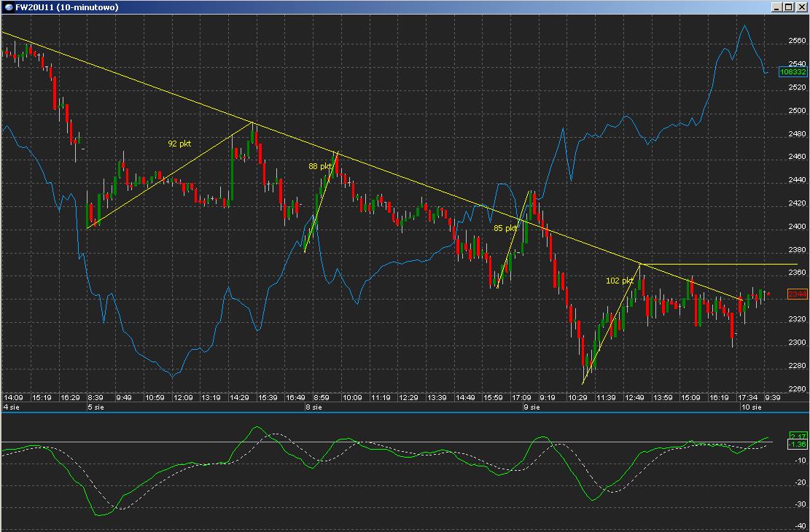
Task: Click the '9 sie' date marker
Action: pos(531,407)
